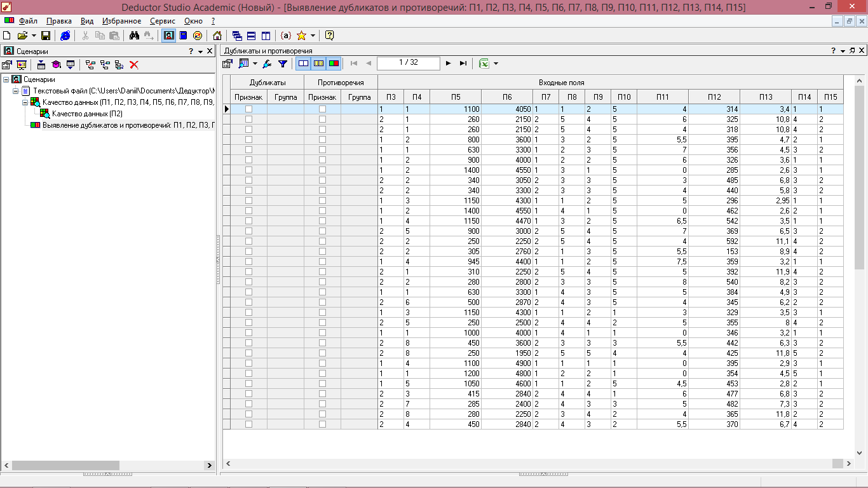Click the export wizard icon in Scenarios toolbar
Screen dimensions: 868x488
click(71, 64)
